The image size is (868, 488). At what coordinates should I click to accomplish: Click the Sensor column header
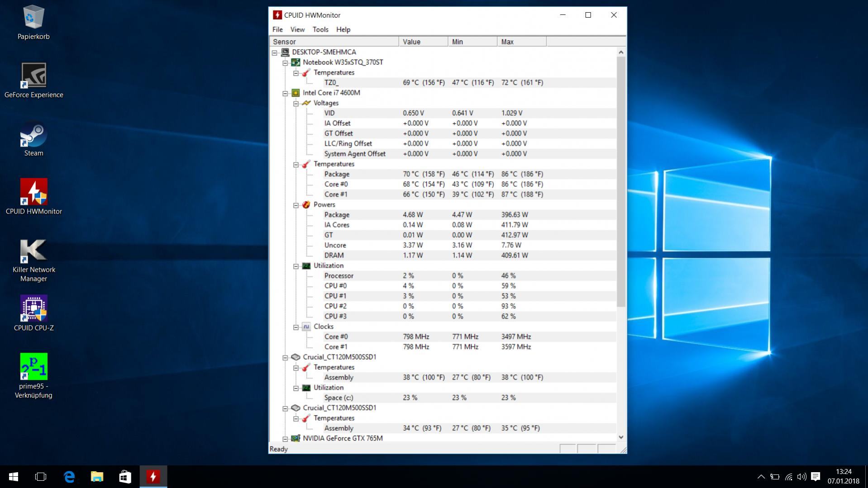tap(334, 42)
